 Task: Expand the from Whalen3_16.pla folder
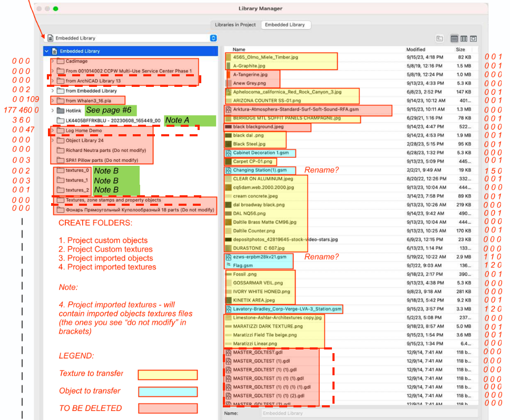(52, 101)
